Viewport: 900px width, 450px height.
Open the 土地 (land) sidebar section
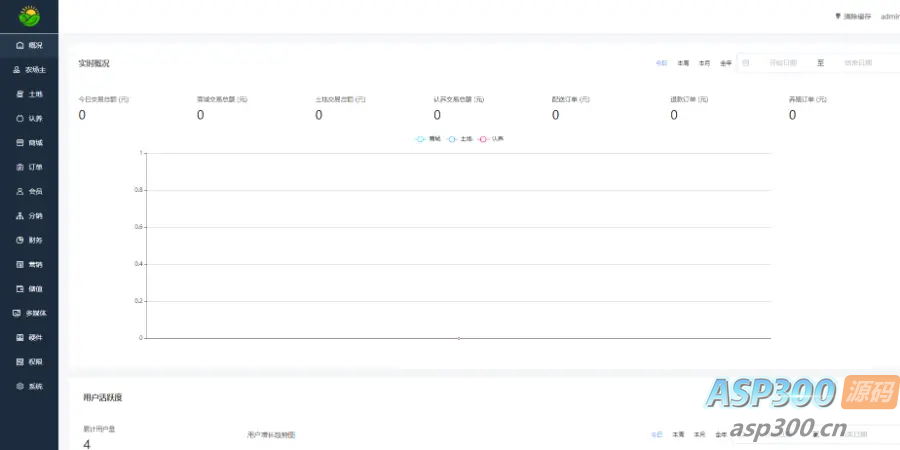point(29,94)
